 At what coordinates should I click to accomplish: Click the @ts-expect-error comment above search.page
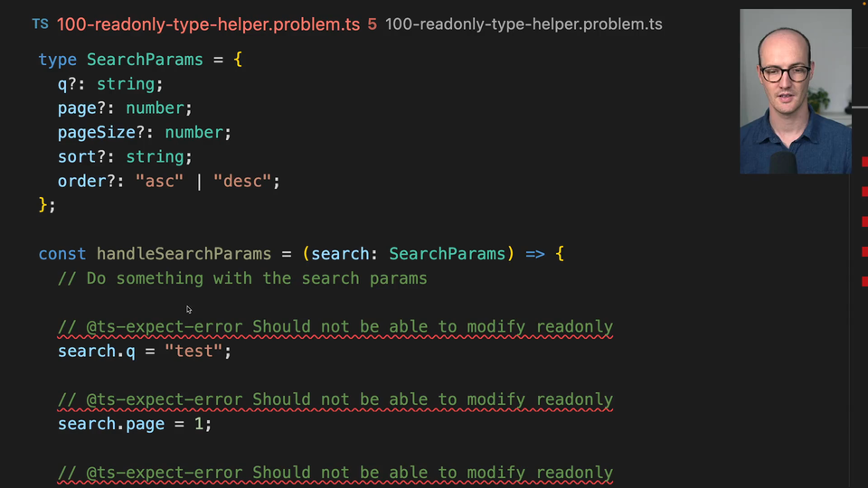coord(335,399)
